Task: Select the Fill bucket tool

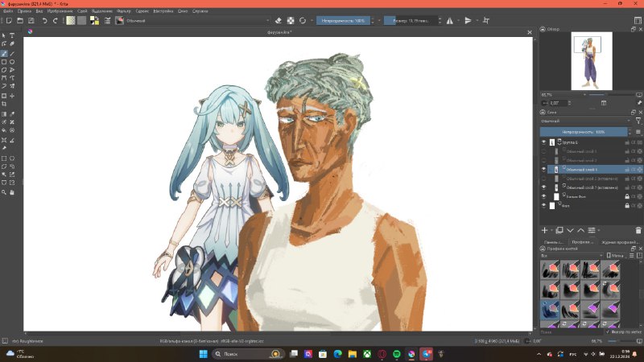Action: point(4,130)
